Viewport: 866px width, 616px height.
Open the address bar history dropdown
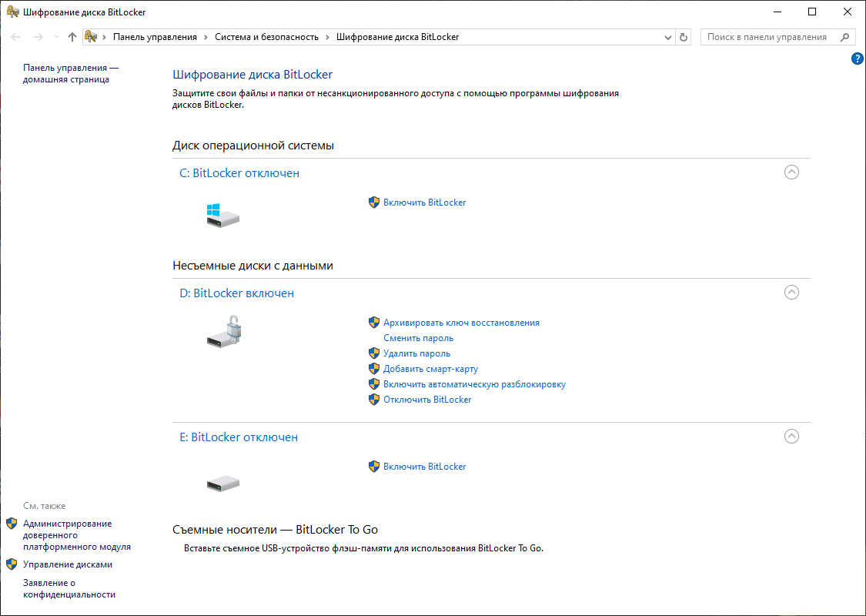tap(667, 38)
